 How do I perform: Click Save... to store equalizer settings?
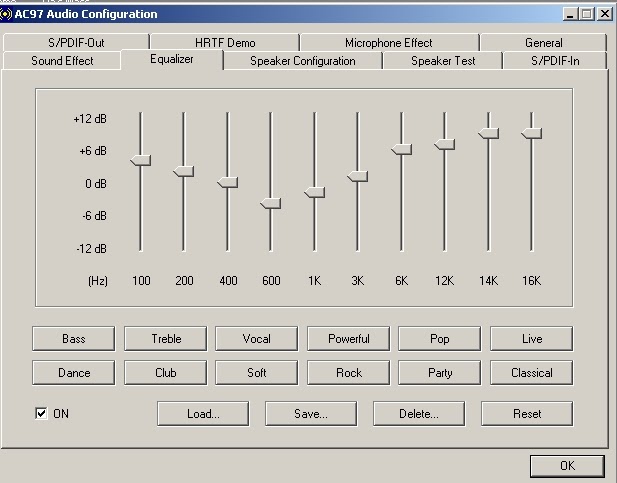point(311,414)
